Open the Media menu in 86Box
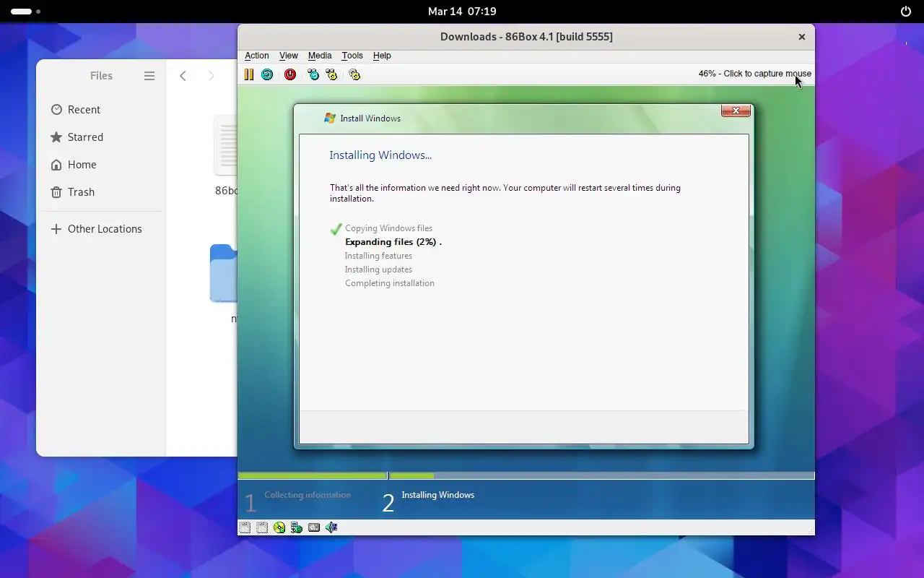 tap(320, 56)
